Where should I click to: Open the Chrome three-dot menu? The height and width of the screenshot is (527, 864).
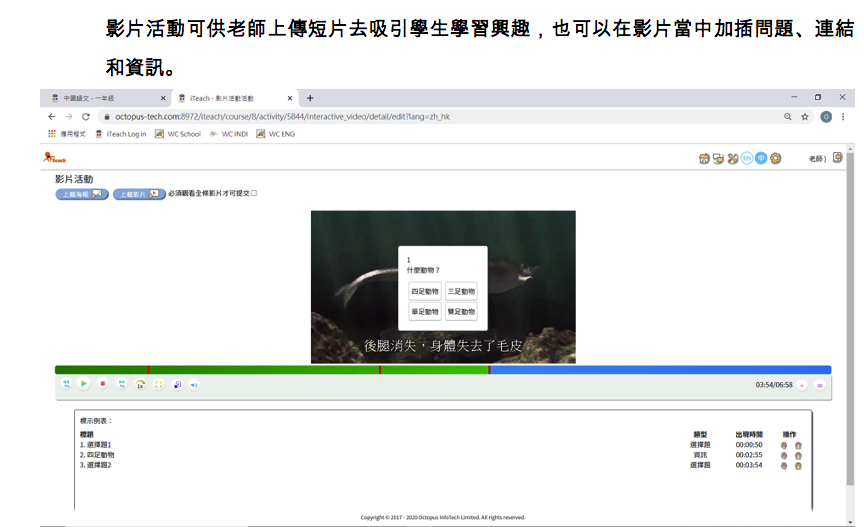coord(843,117)
